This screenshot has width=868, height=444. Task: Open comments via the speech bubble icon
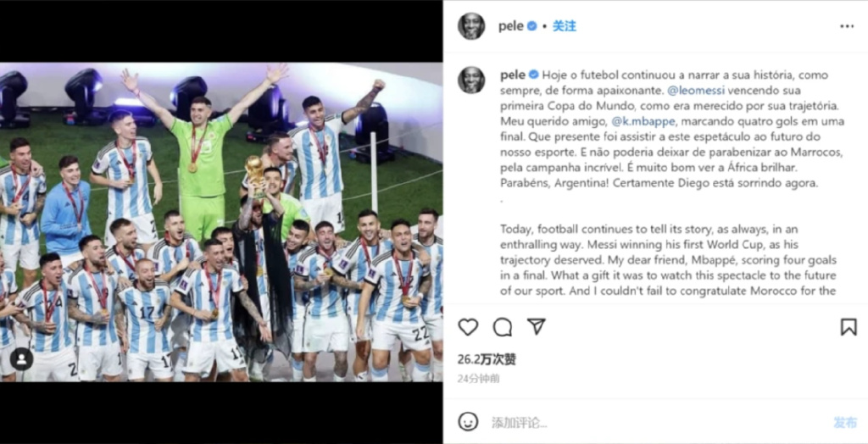coord(502,327)
